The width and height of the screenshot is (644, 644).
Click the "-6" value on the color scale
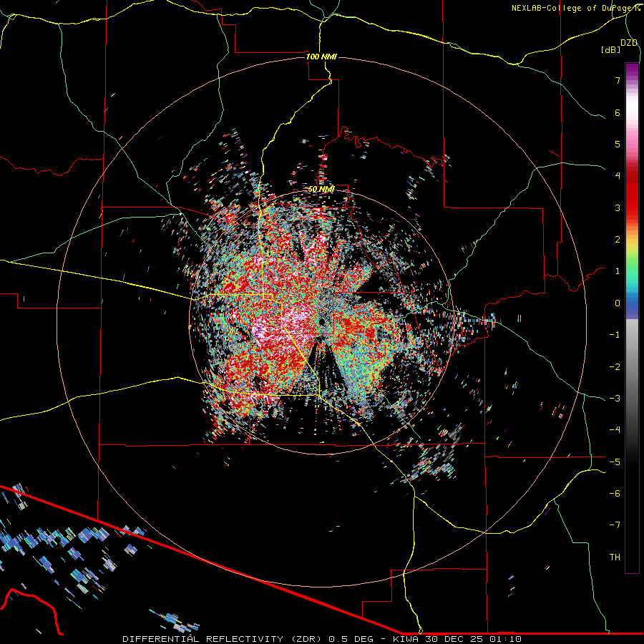(615, 494)
